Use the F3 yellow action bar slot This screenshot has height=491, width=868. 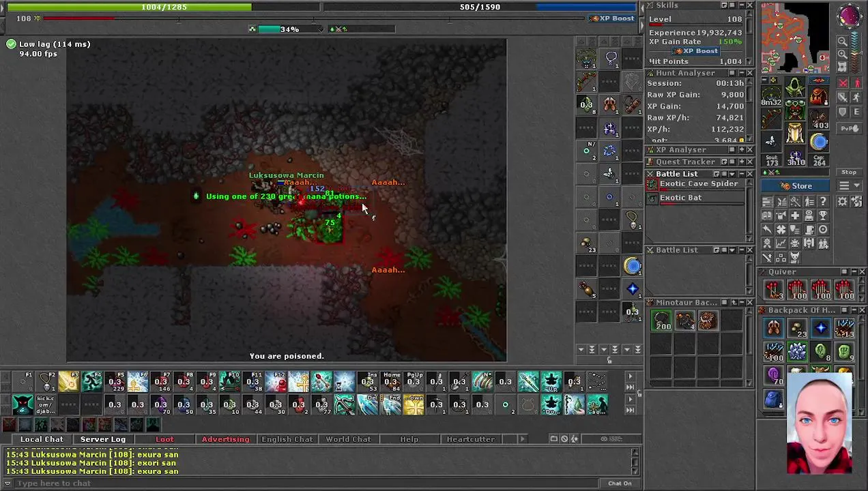69,382
